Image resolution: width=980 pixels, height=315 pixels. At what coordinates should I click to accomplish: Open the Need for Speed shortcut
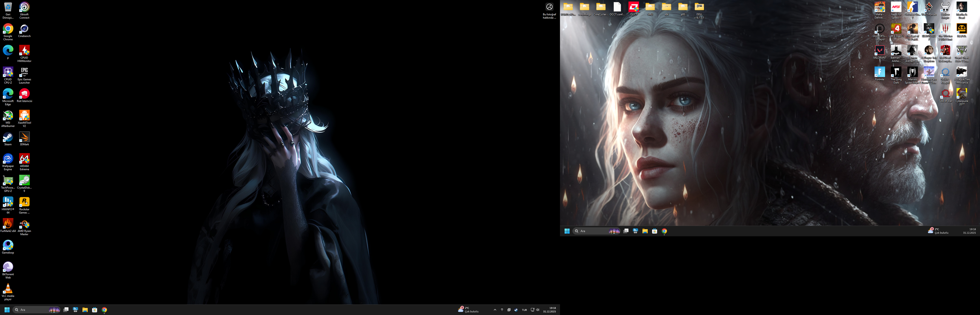pos(896,11)
